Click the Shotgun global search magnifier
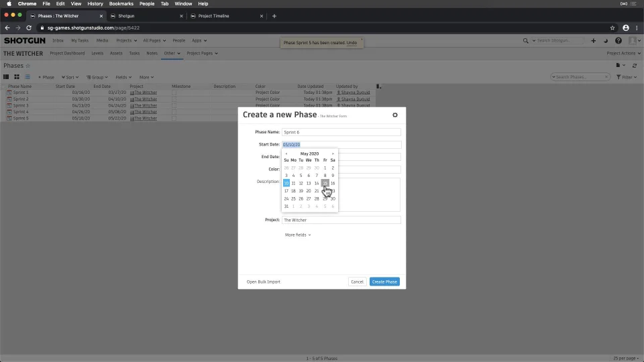Image resolution: width=644 pixels, height=362 pixels. click(525, 41)
